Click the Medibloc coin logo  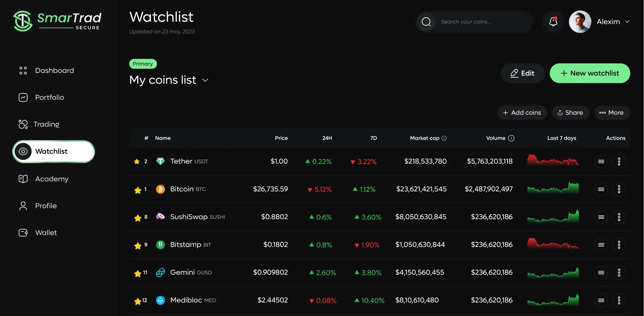pyautogui.click(x=160, y=300)
